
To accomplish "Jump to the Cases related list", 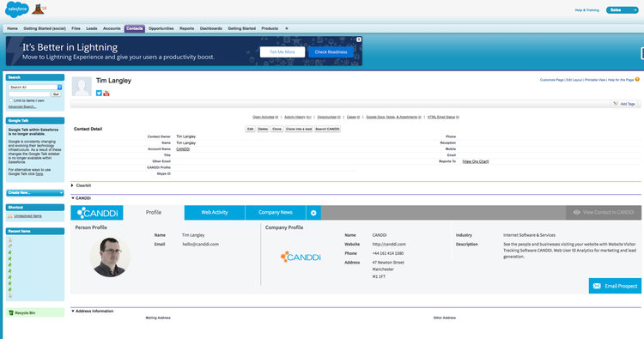I will (353, 117).
